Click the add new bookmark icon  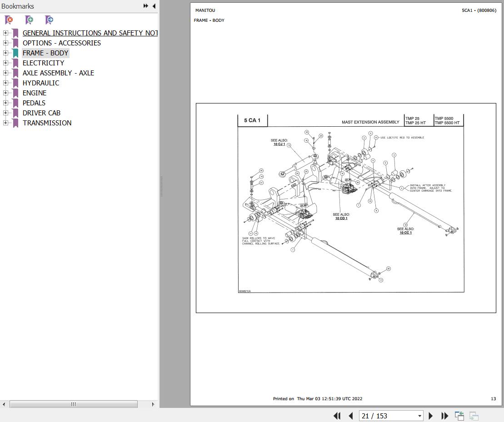tap(29, 20)
